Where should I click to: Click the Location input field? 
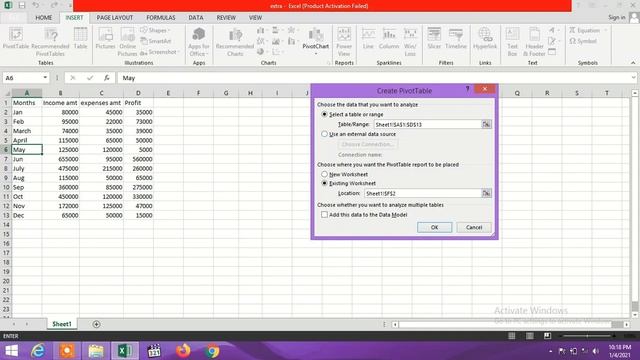[423, 193]
